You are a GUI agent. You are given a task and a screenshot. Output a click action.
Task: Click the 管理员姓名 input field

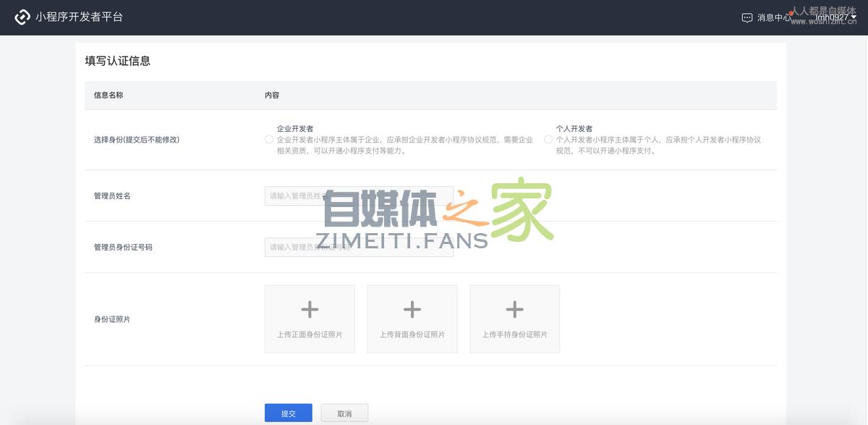[359, 195]
